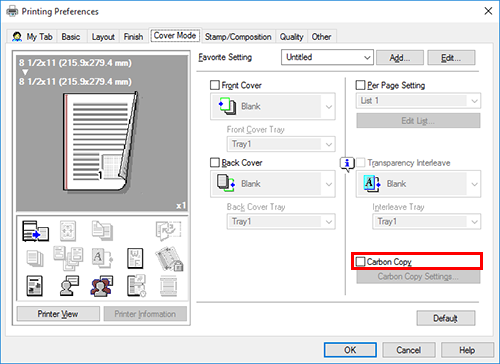Click the locked security document icon
Screen dimensions: 500x364
point(169,258)
